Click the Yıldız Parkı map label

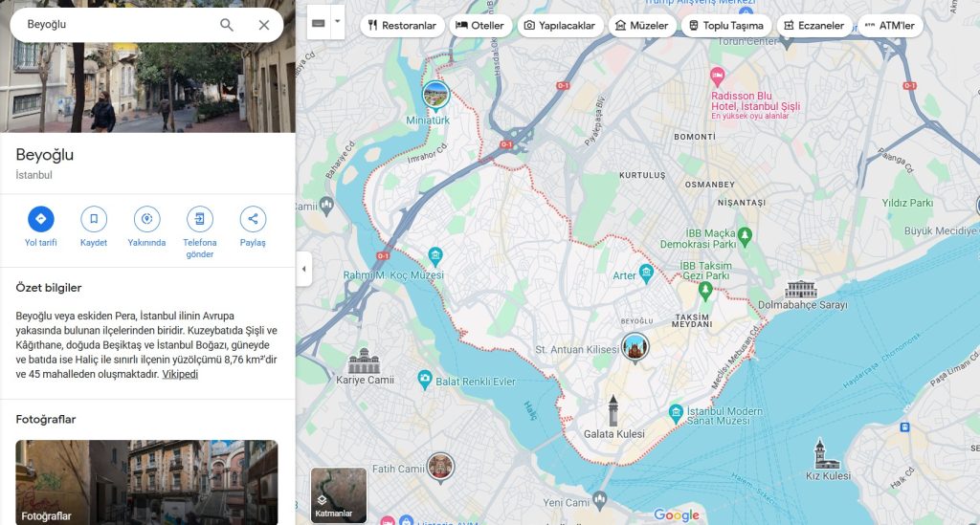[907, 203]
